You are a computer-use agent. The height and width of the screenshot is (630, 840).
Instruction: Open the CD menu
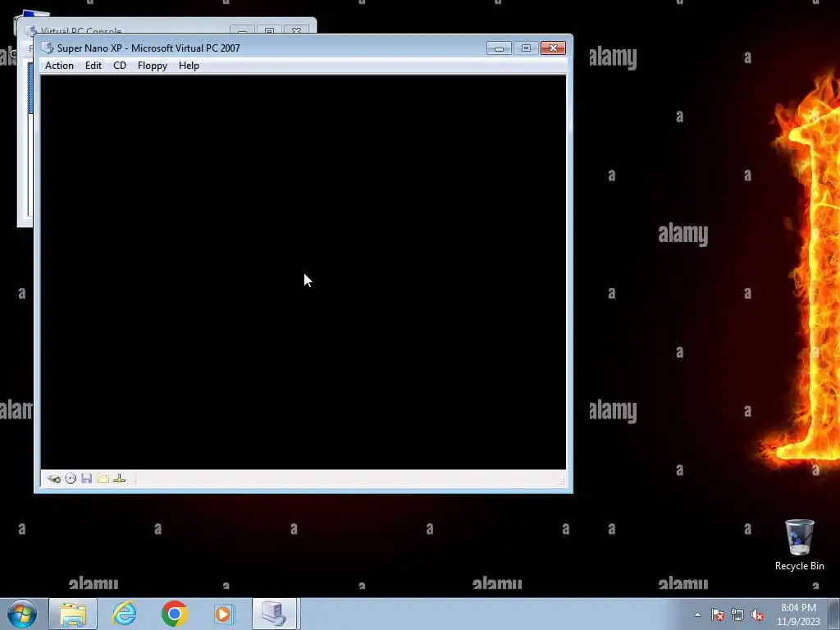[120, 66]
